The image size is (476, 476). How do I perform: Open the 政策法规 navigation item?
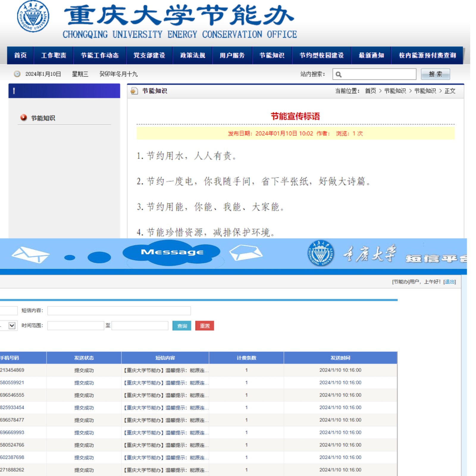[192, 55]
